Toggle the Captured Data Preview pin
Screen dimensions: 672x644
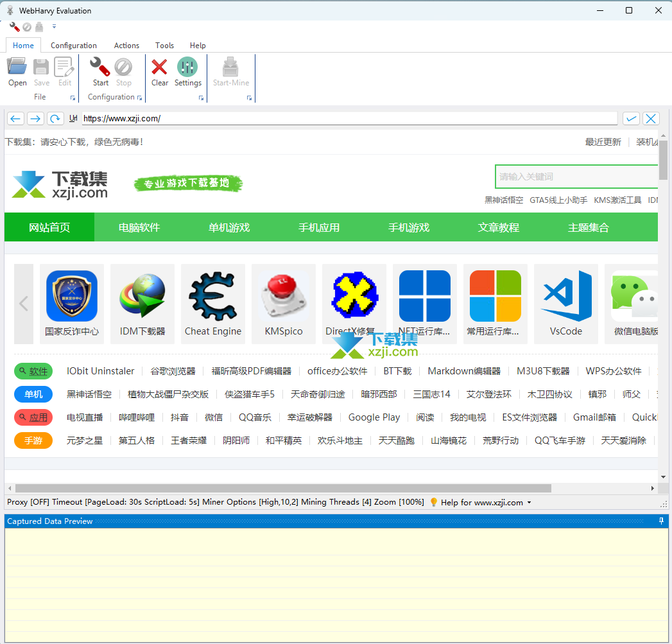[x=661, y=521]
